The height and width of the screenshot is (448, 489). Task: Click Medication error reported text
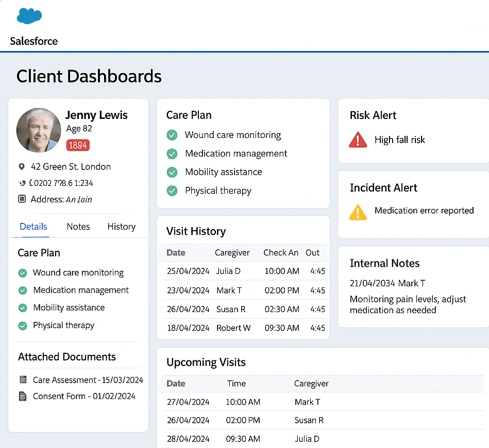pyautogui.click(x=424, y=211)
